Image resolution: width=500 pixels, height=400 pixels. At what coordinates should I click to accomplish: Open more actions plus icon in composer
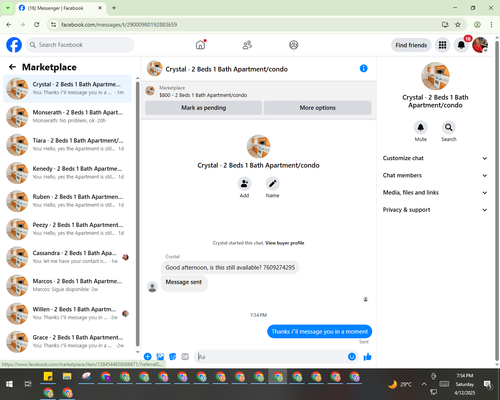148,357
